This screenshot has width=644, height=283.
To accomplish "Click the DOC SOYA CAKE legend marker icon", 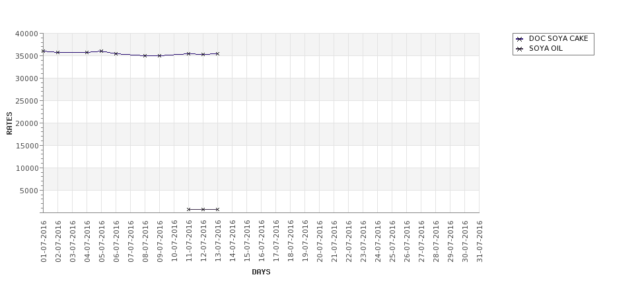I will pyautogui.click(x=520, y=39).
